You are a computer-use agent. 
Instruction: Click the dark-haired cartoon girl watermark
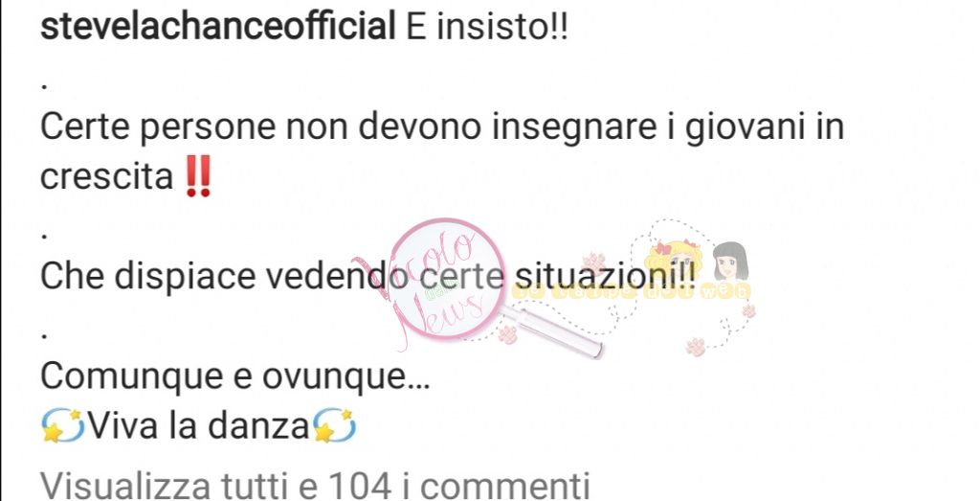pos(730,262)
